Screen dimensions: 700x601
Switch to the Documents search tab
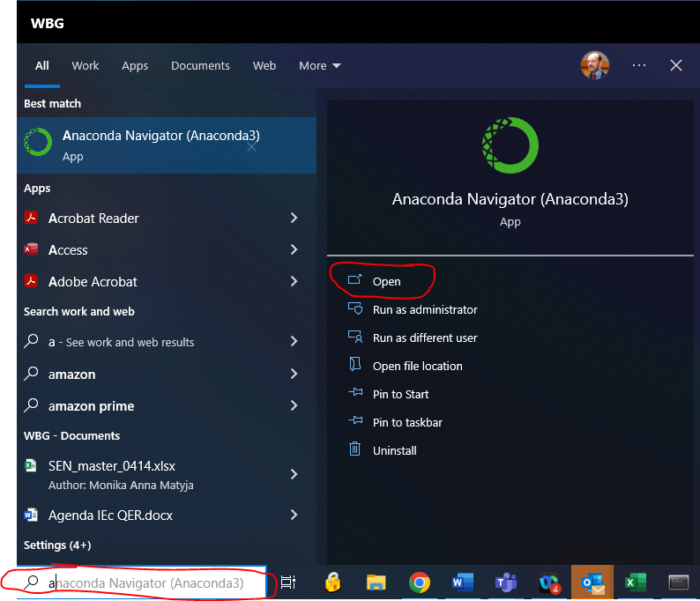coord(200,65)
